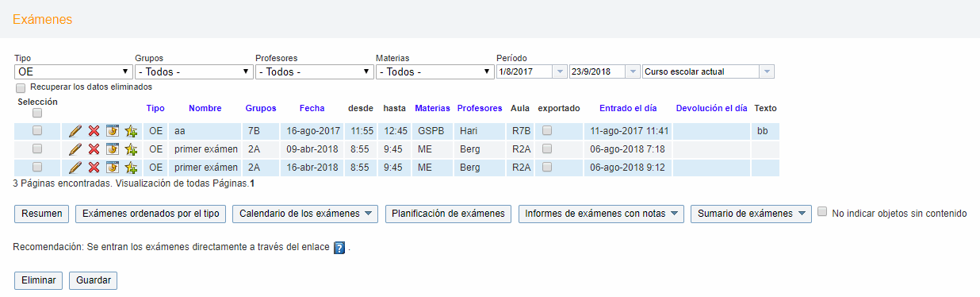Check 'No indicar objetos sin contenido'
This screenshot has height=297, width=980.
tap(822, 212)
